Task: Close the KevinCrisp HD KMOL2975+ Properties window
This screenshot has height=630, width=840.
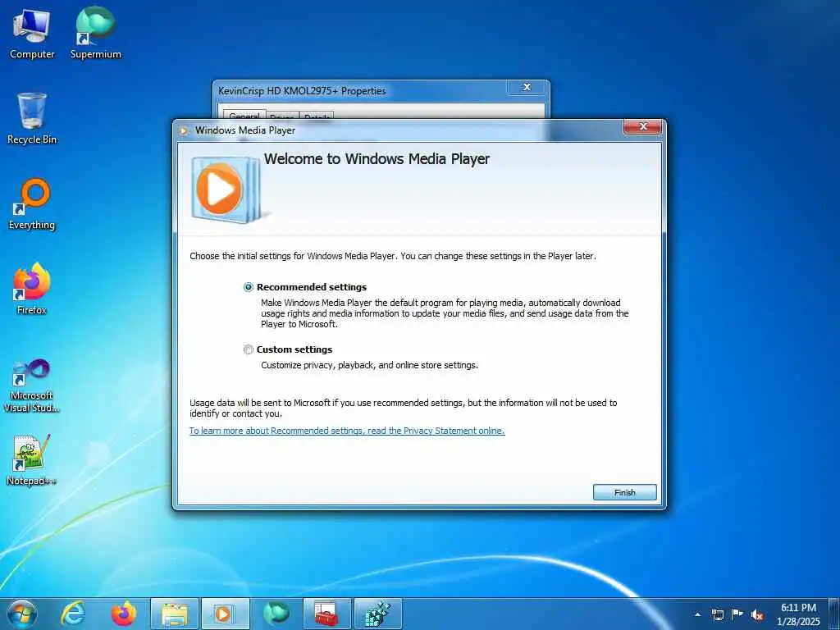Action: point(527,87)
